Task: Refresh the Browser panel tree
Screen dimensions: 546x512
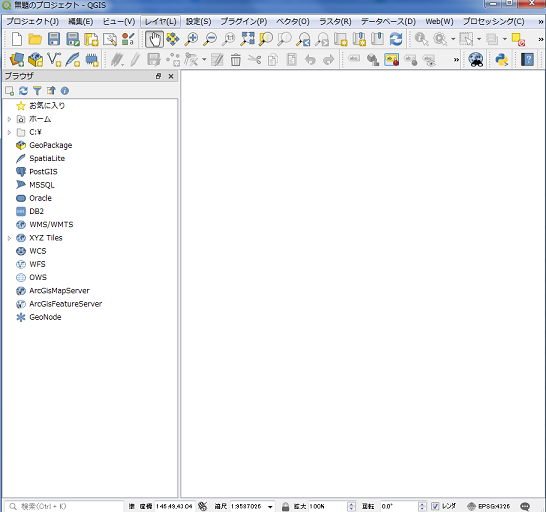Action: tap(23, 91)
